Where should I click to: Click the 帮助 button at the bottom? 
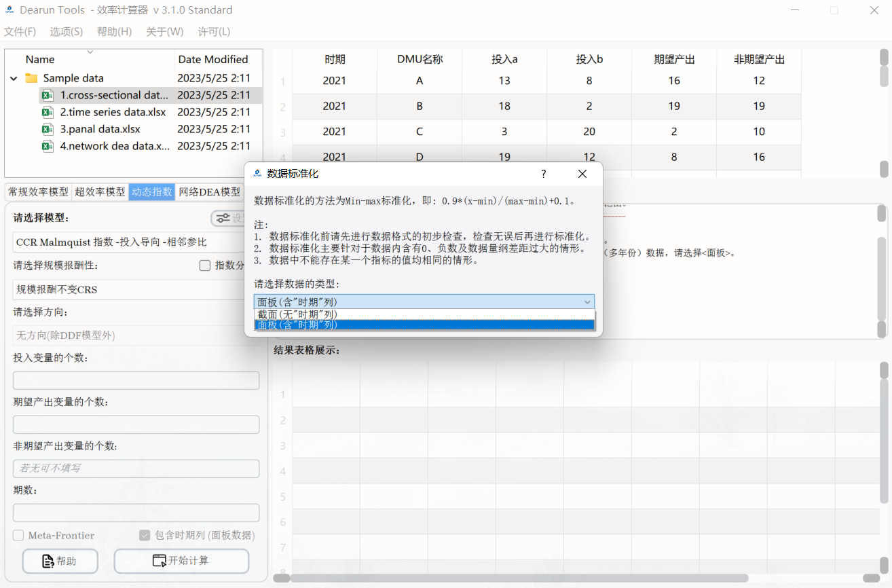click(60, 561)
